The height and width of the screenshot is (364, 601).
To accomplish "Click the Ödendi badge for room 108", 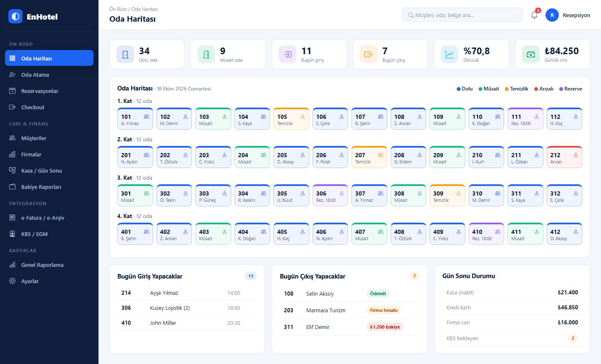I will point(378,294).
